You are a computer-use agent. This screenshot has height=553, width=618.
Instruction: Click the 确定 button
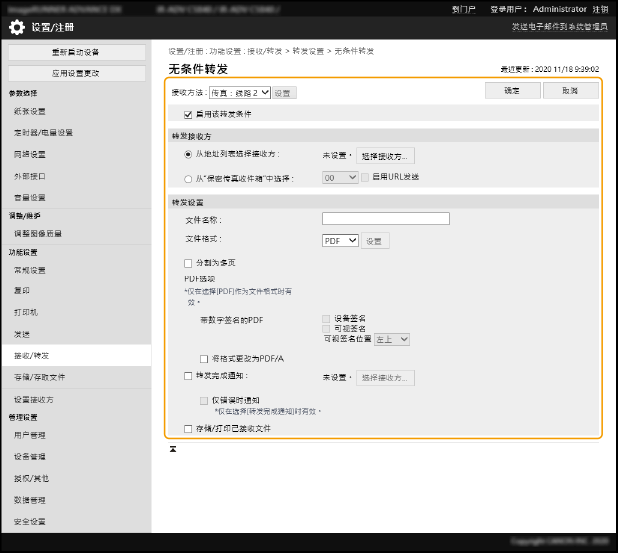coord(512,90)
